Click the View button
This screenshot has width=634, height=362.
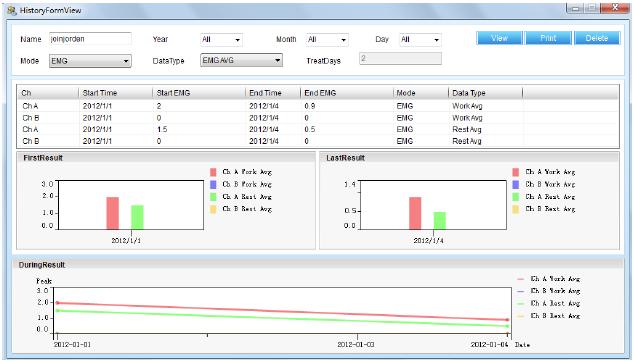[499, 38]
